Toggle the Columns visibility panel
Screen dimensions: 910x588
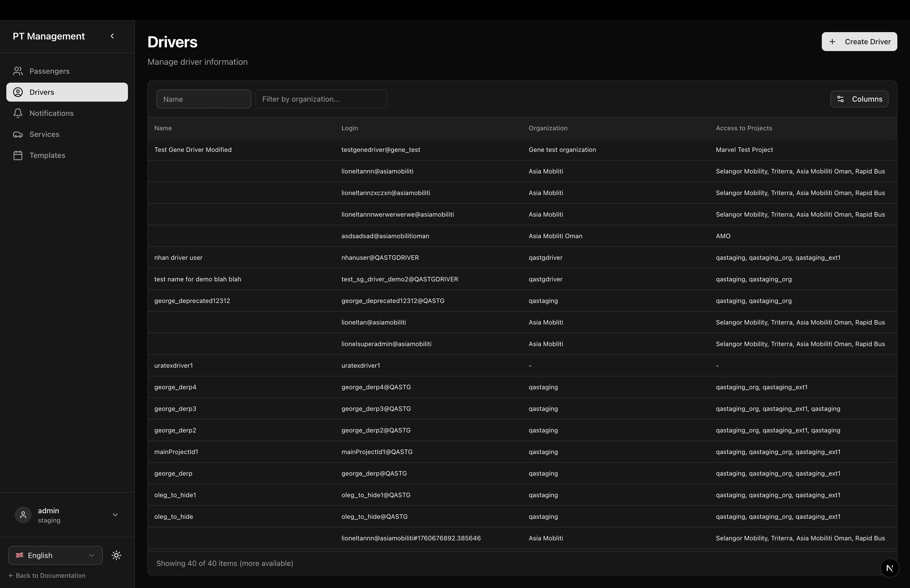[x=859, y=99]
